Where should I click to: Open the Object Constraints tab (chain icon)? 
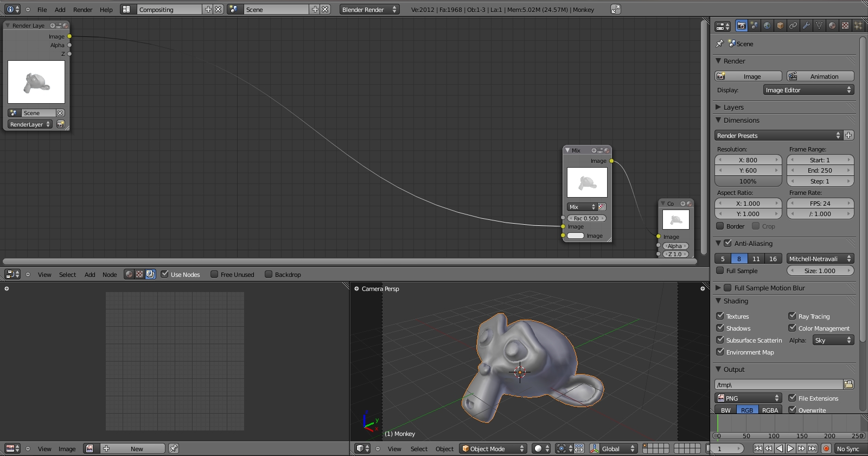pos(793,26)
